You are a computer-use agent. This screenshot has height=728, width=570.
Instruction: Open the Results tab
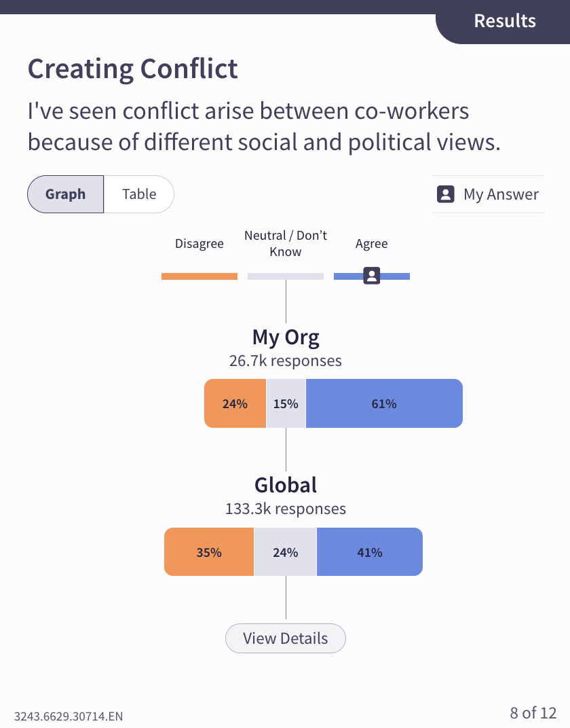pos(504,21)
